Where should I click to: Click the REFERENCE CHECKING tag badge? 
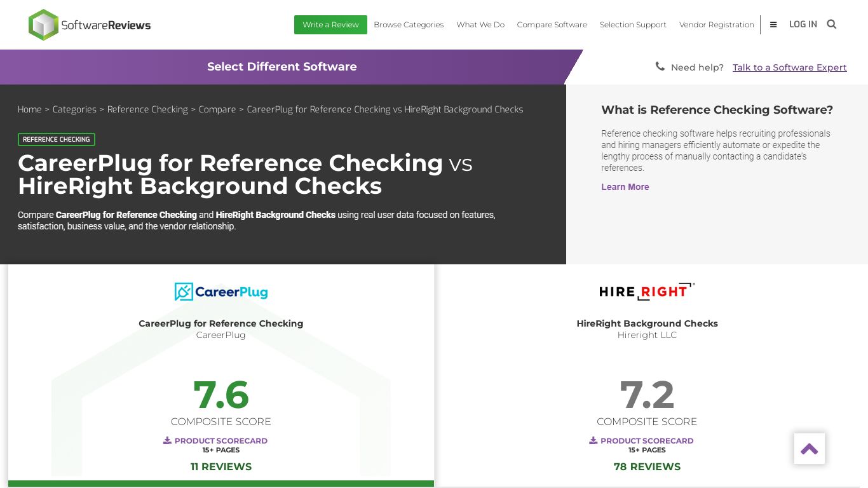[x=57, y=139]
